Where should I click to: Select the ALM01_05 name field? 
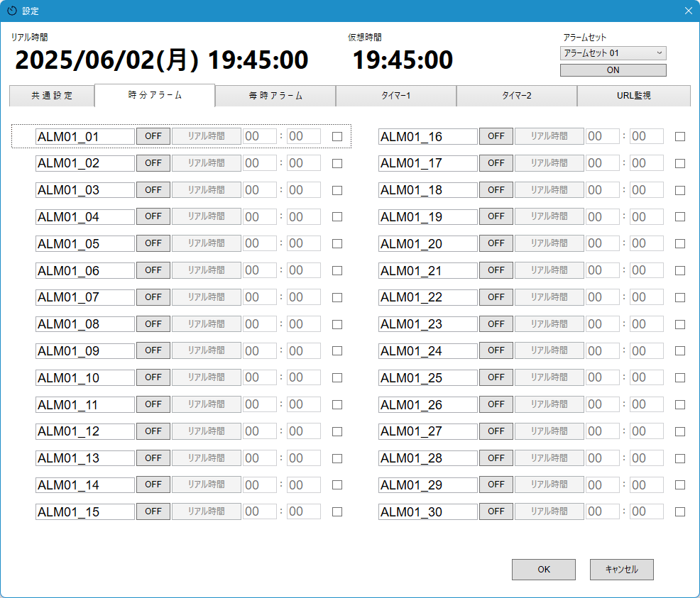tap(85, 243)
